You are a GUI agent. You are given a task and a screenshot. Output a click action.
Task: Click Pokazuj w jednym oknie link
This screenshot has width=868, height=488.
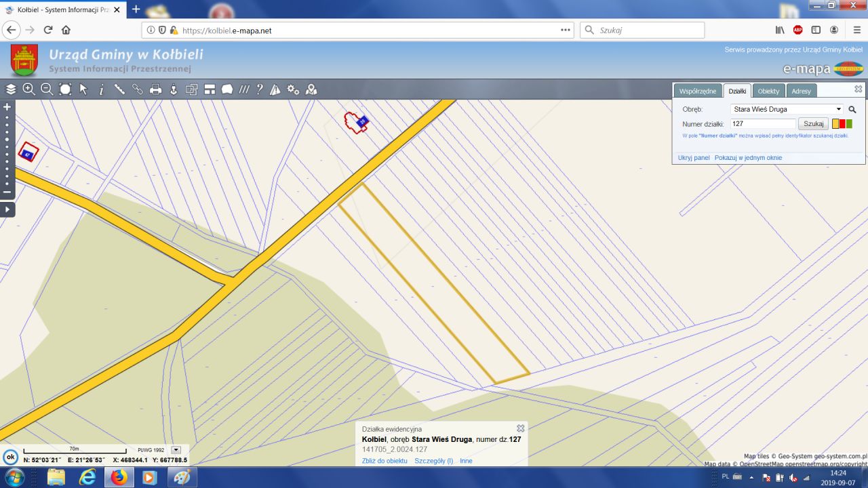pyautogui.click(x=748, y=158)
